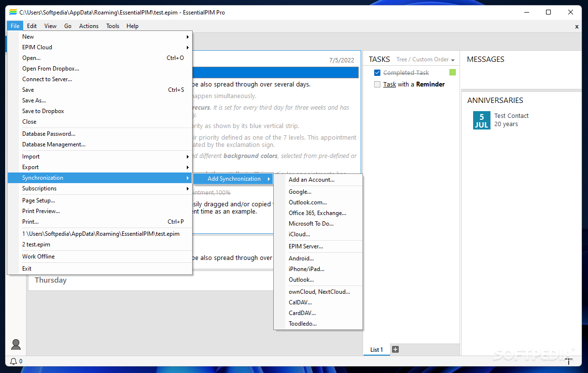Click Save in the File menu
The image size is (588, 373).
coord(100,90)
